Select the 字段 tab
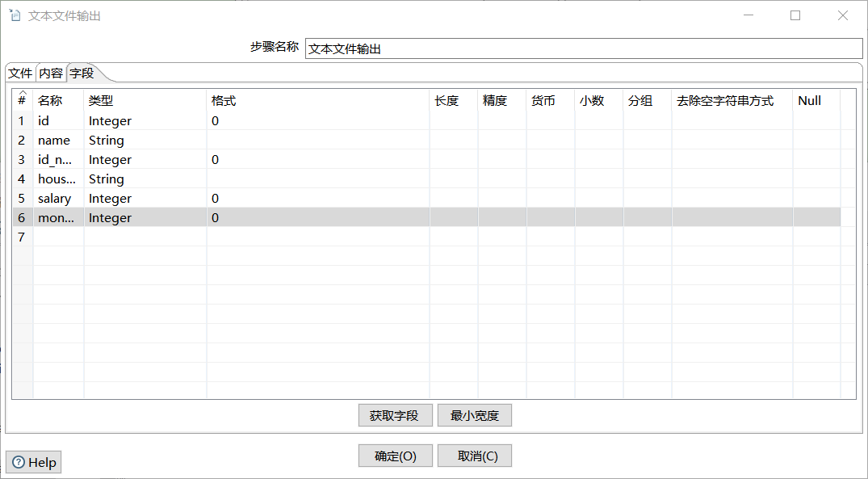Screen dimensions: 868x479 click(x=82, y=73)
